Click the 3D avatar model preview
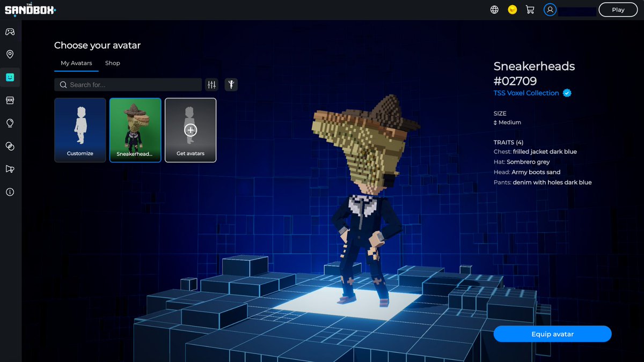The image size is (644, 362). tap(365, 201)
